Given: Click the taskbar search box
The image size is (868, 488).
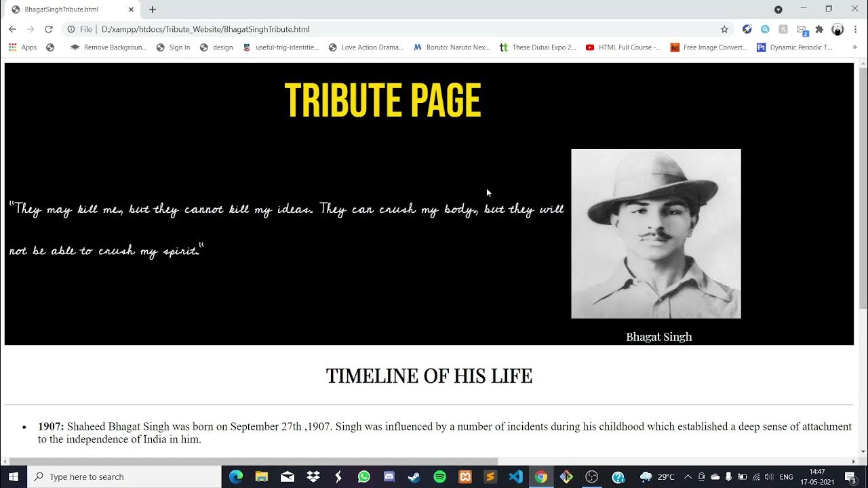Looking at the screenshot, I should [124, 476].
